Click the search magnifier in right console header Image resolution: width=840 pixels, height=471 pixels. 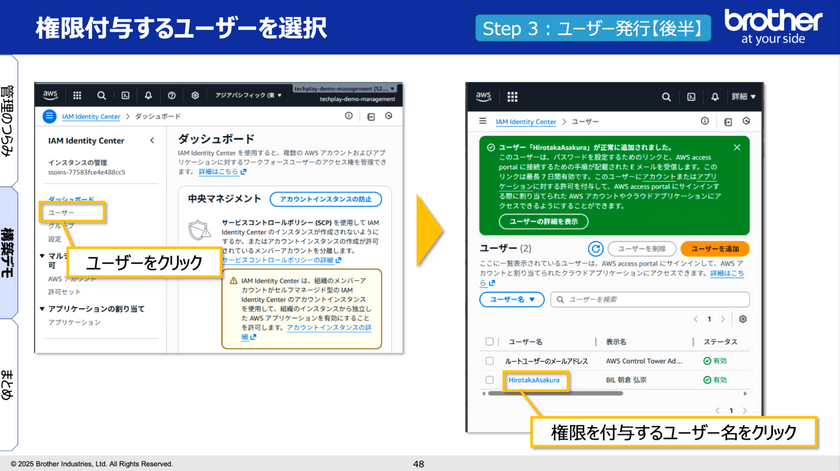click(x=665, y=97)
